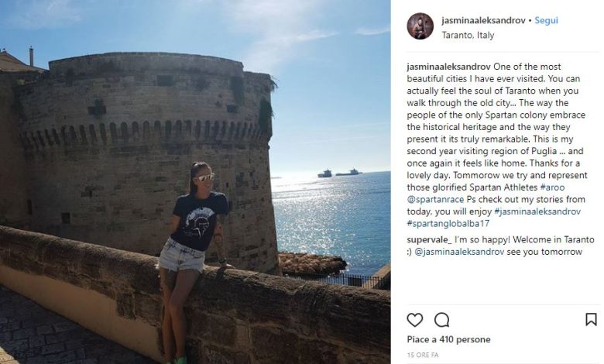Open jasminaaleksandrov profile avatar
Screen dimensions: 604x364
(420, 26)
